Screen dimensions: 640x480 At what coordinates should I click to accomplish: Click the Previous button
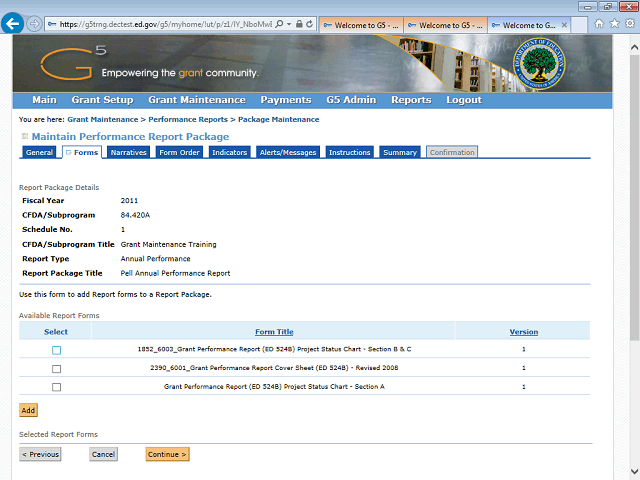(40, 454)
